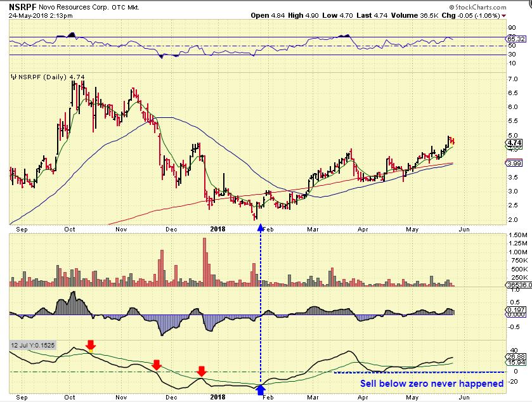Click the Volume 36.5K value
The width and height of the screenshot is (532, 402).
click(415, 16)
